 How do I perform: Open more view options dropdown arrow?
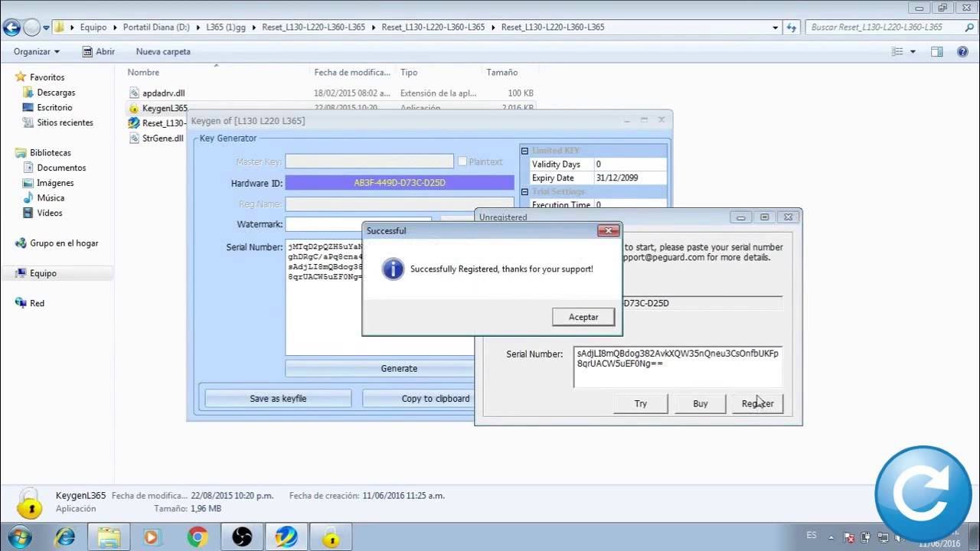(x=913, y=51)
